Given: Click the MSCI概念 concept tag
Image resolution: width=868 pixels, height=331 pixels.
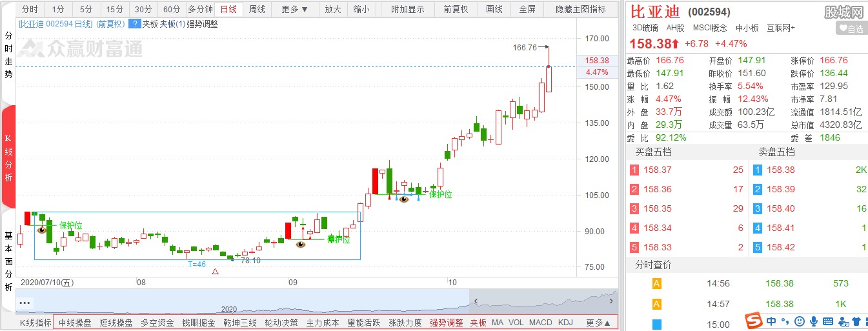Looking at the screenshot, I should point(710,28).
